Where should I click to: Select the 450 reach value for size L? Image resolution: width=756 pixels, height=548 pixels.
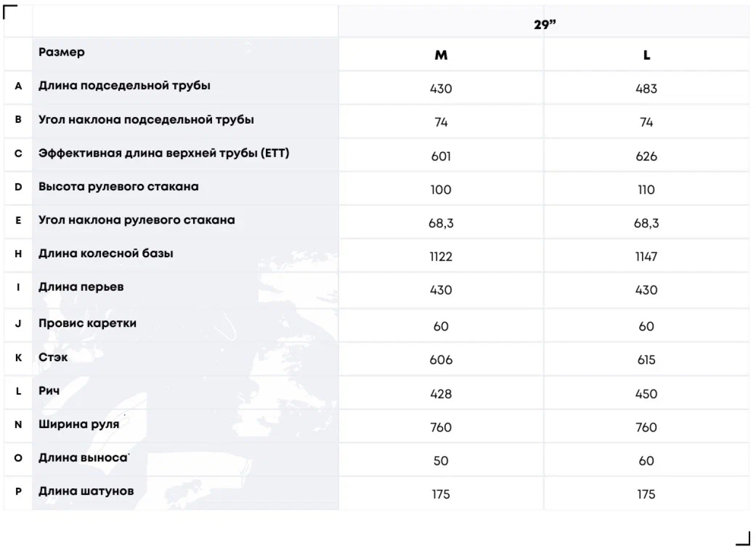(647, 394)
